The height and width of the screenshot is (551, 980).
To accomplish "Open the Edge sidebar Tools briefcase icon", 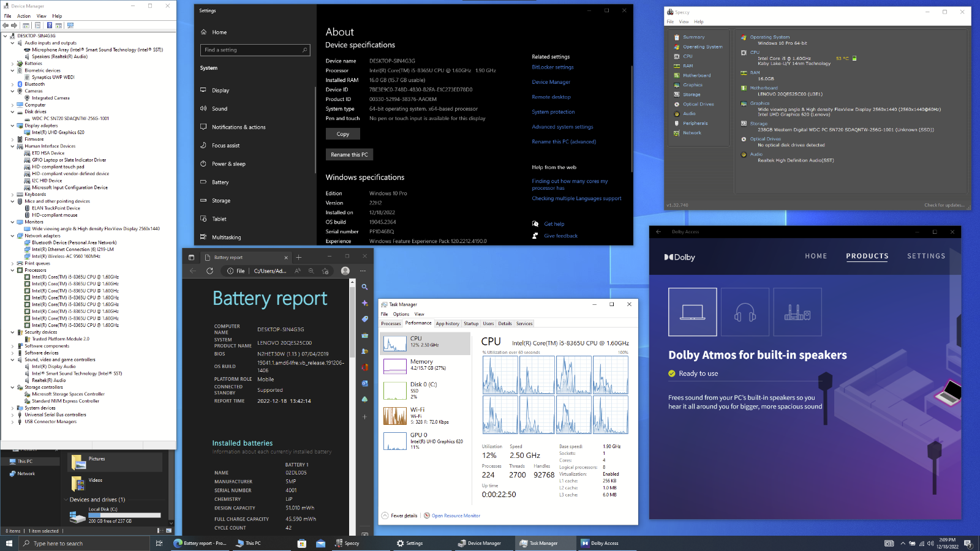I will coord(364,335).
